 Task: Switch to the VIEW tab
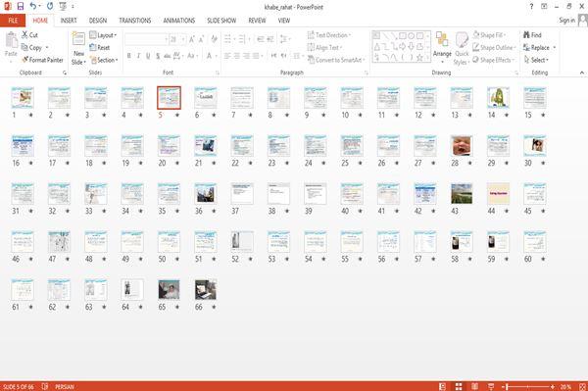click(284, 21)
